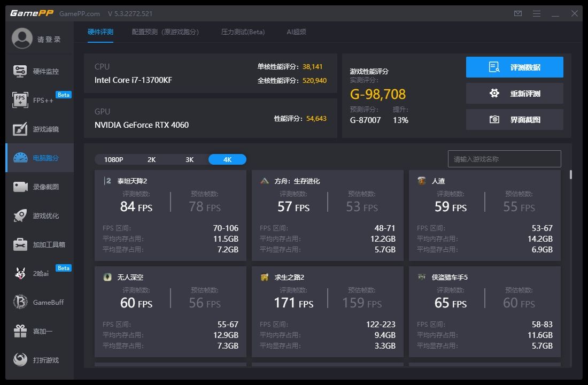
Task: Click 界面截图 screenshot button
Action: (x=514, y=119)
